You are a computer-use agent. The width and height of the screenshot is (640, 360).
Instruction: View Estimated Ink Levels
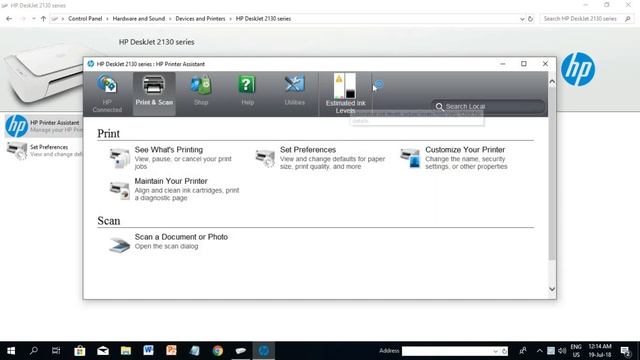(x=345, y=94)
